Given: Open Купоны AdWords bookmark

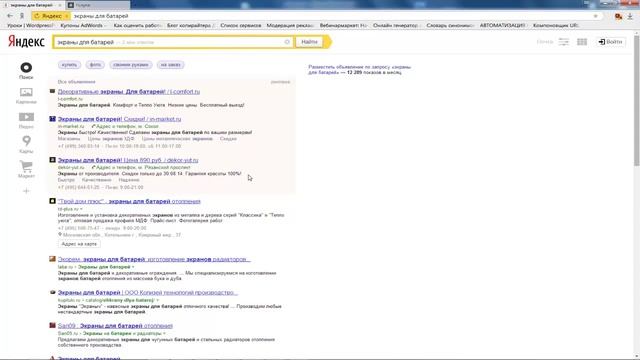Looking at the screenshot, I should point(83,25).
